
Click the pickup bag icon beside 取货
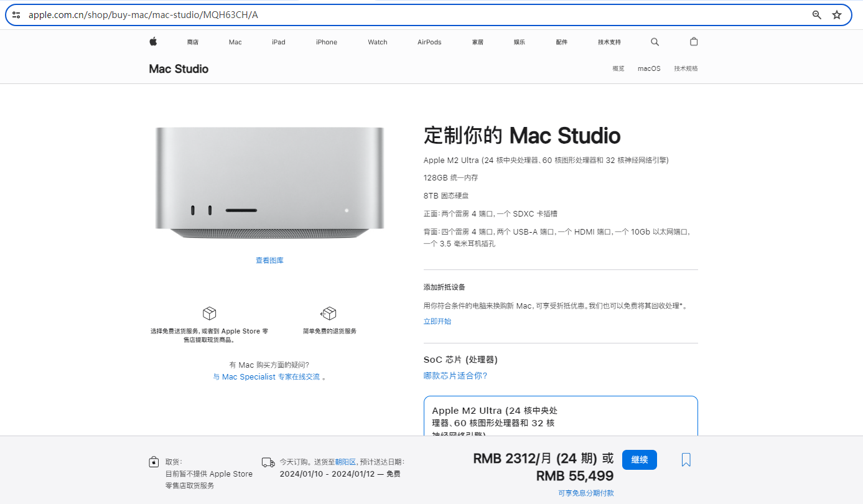[x=154, y=462]
